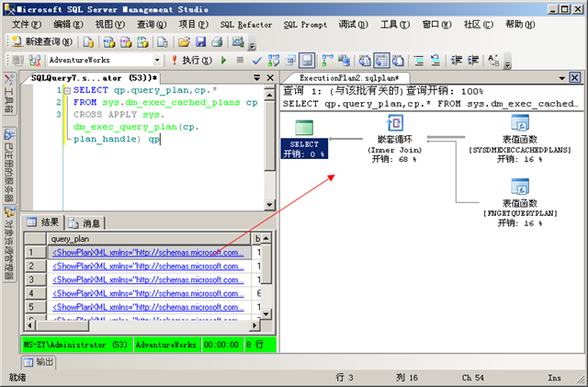This screenshot has width=588, height=387.
Task: Click the New Query (新建查询) button
Action: 42,41
